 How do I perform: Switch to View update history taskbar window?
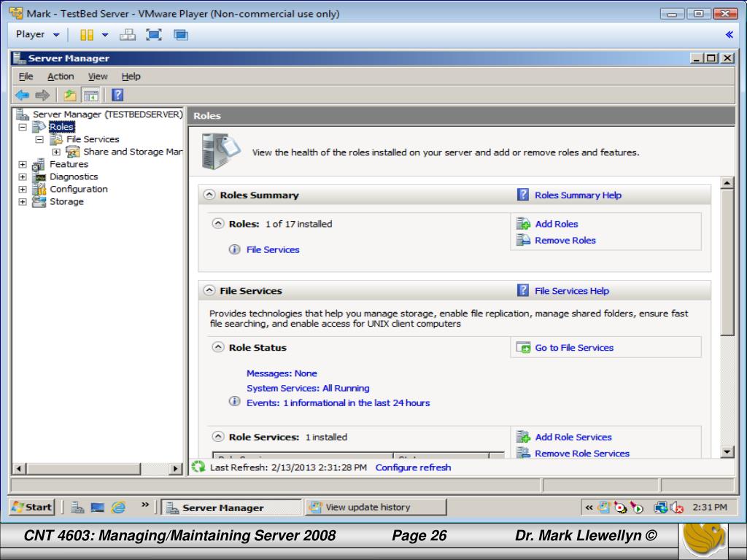[x=376, y=507]
